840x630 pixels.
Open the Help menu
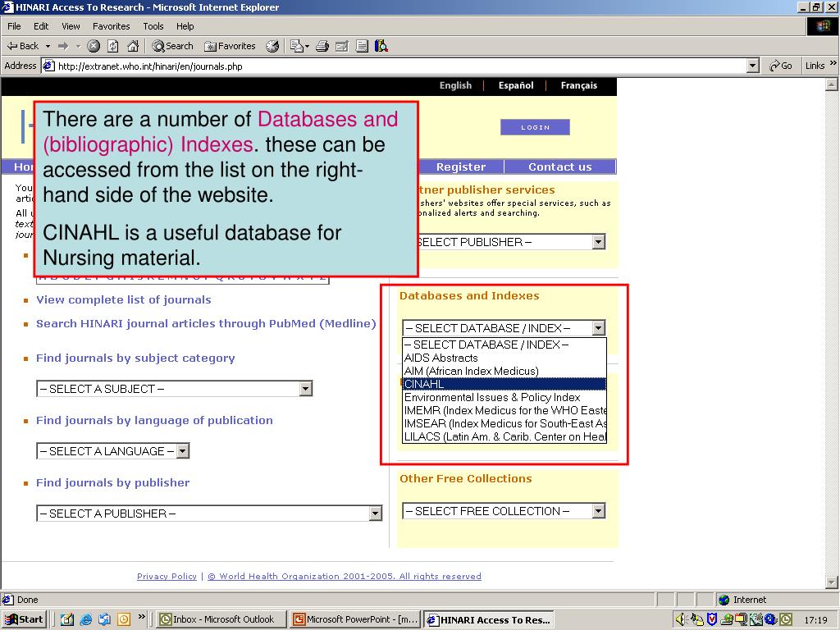pos(185,26)
